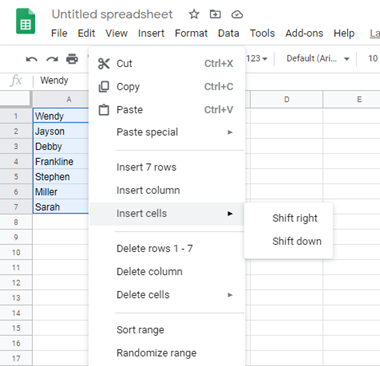
Task: Open the Add-ons menu
Action: click(x=304, y=33)
